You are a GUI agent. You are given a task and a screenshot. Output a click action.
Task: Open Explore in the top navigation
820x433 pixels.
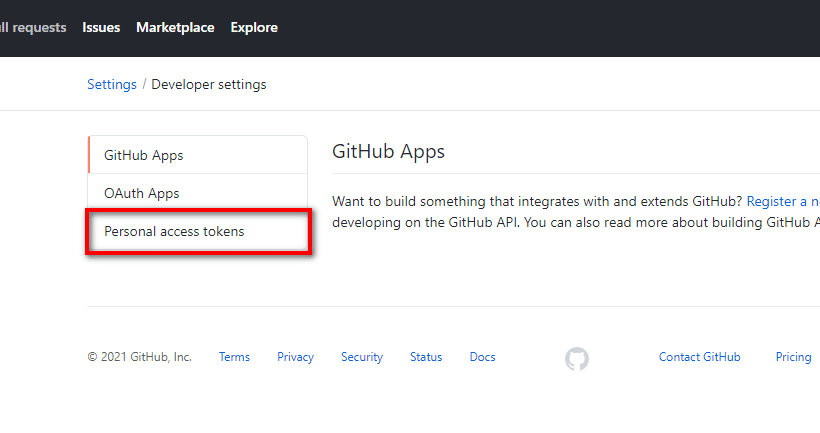coord(254,27)
